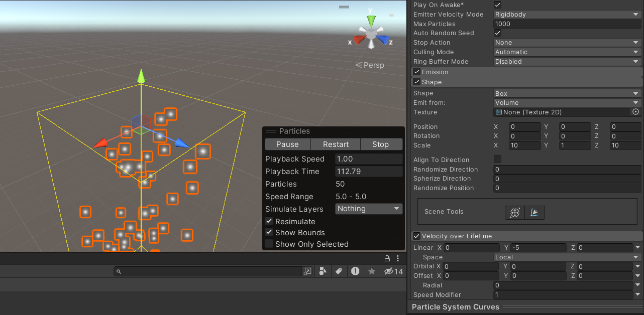Click the exclamation log icon in Project toolbar
The width and height of the screenshot is (644, 315).
[x=355, y=271]
